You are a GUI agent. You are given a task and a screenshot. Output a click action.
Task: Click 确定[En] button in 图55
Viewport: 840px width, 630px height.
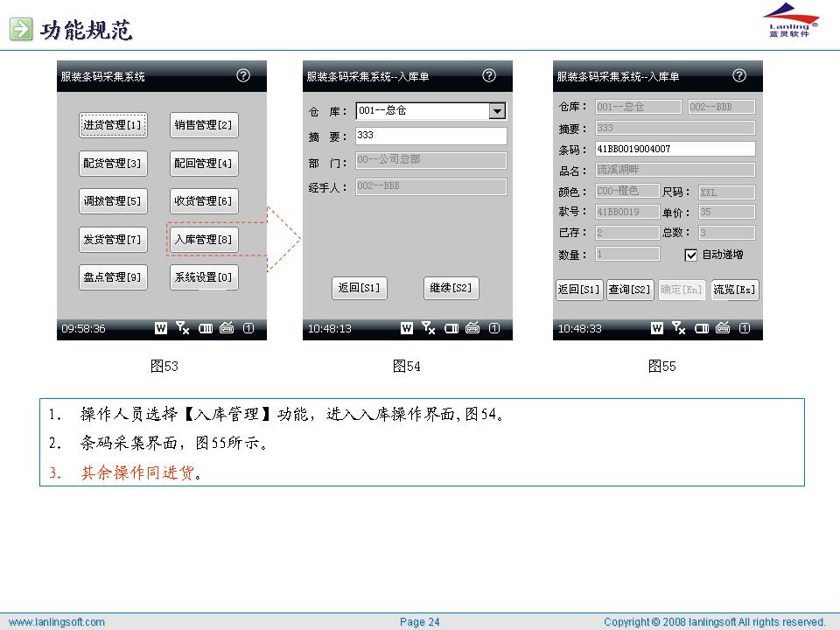coord(682,290)
